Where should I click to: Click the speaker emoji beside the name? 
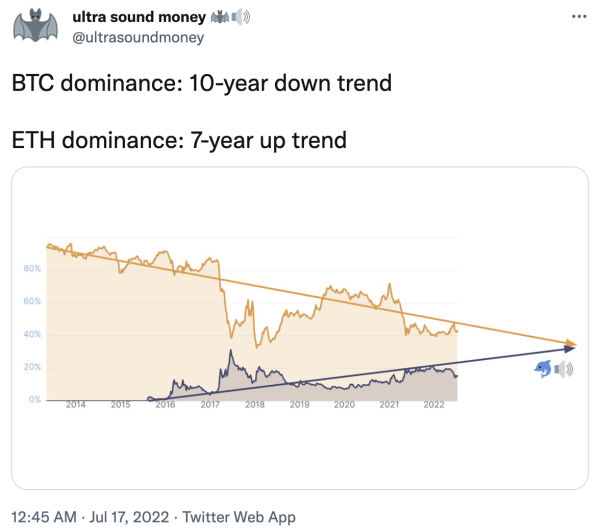(240, 17)
